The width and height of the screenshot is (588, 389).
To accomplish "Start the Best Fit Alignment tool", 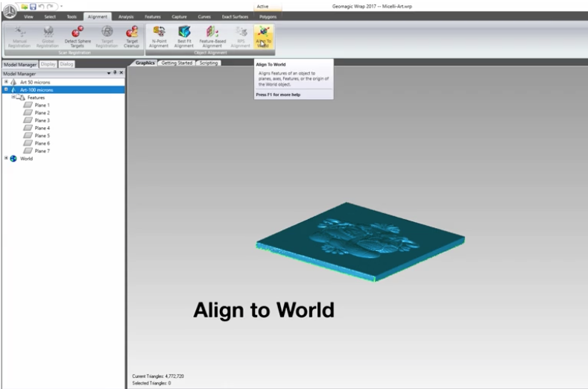I will click(x=184, y=37).
